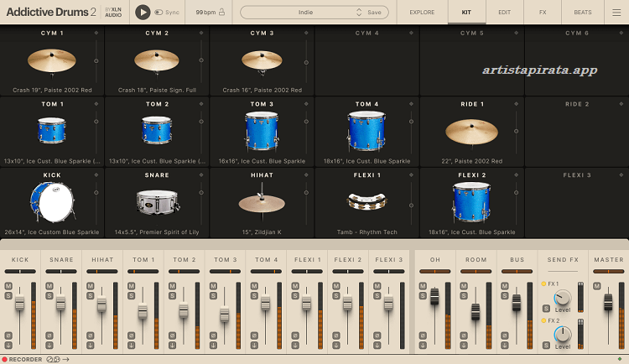Switch to the FX tab
This screenshot has height=364, width=629.
(543, 13)
